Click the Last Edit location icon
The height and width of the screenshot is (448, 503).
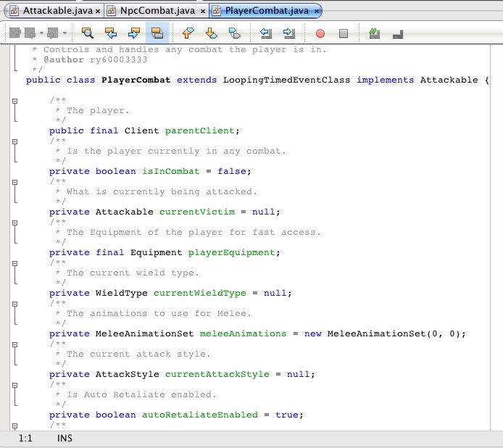[x=15, y=33]
